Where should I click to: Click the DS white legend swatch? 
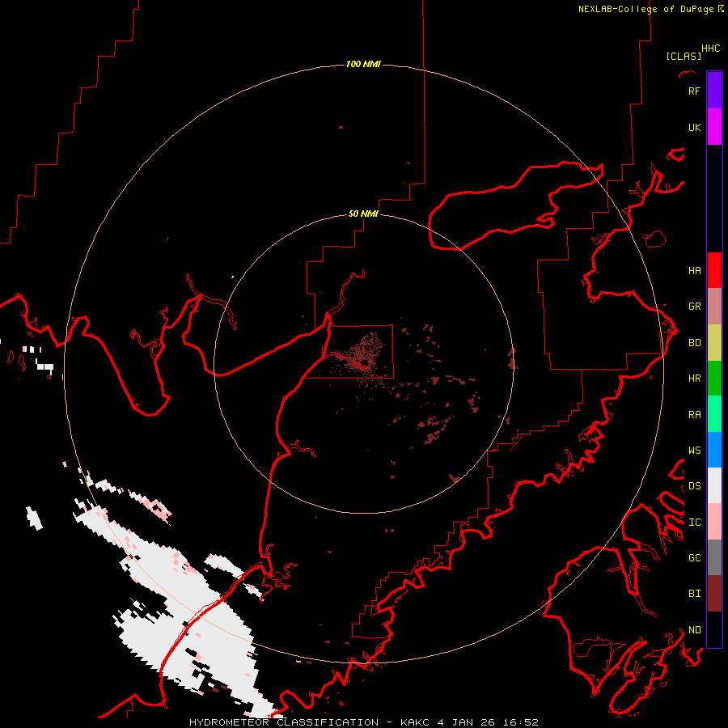coord(714,485)
